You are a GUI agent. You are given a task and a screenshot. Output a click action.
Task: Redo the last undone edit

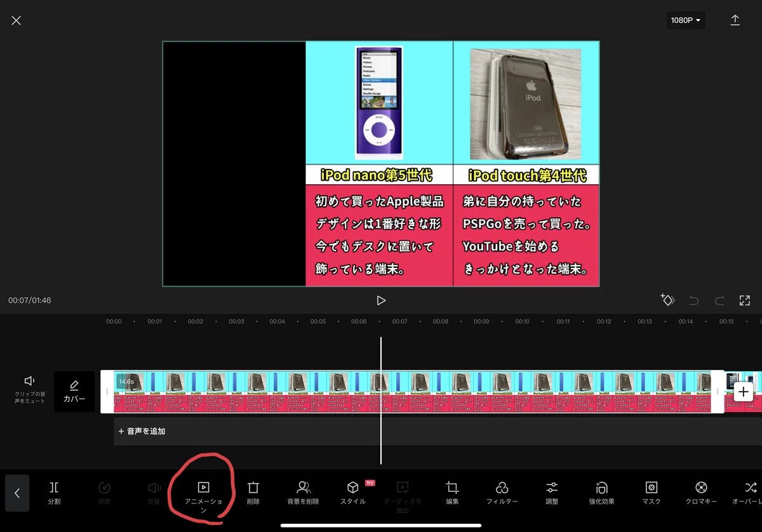pyautogui.click(x=719, y=300)
